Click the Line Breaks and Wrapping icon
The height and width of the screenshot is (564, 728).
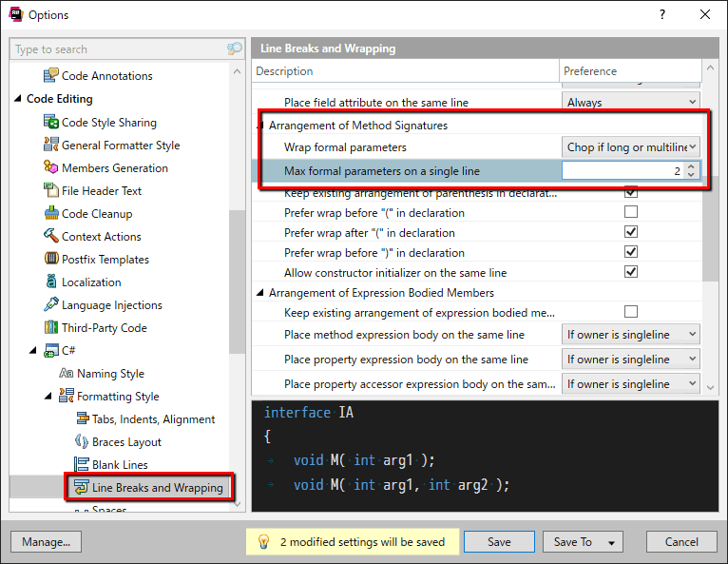[x=82, y=487]
